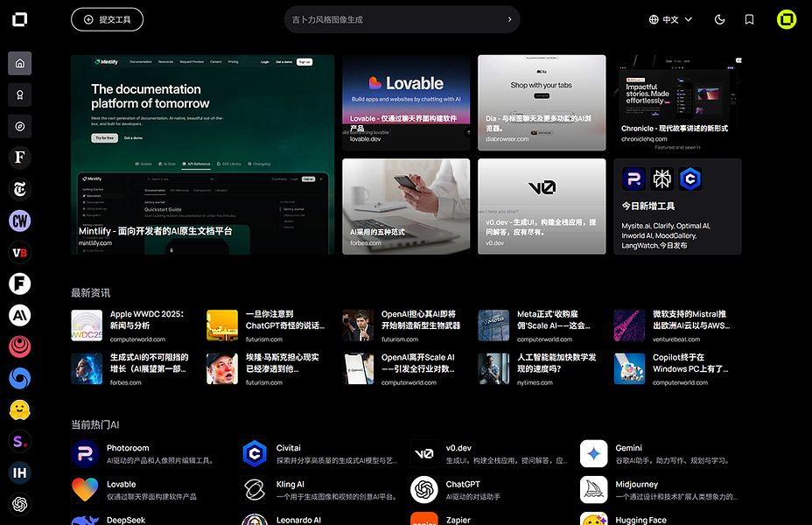Open the Copilot终于在Windows PC article
Screen dimensions: 812x525
(677, 369)
